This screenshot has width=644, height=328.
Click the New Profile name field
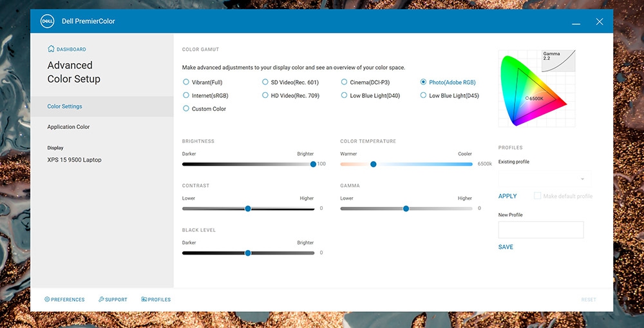[x=541, y=230]
